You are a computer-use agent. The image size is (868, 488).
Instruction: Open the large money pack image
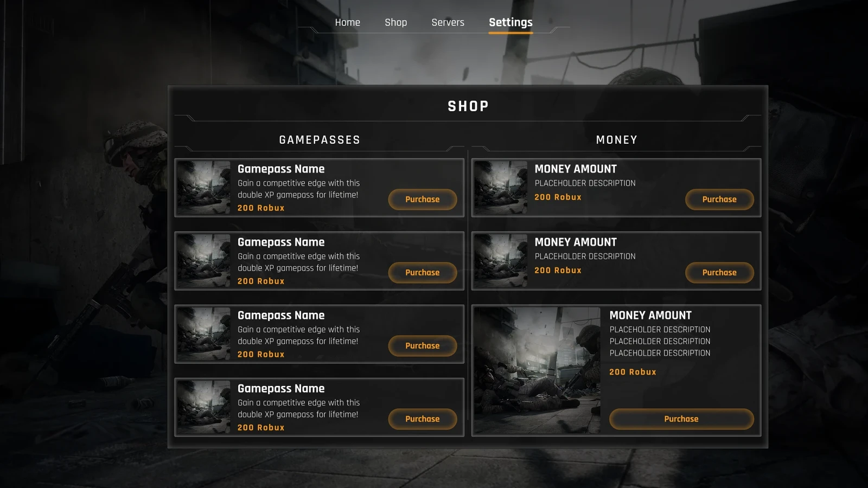point(538,370)
